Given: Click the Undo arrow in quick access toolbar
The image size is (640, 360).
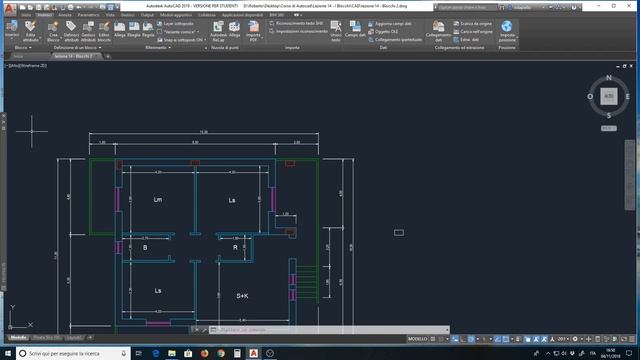Looking at the screenshot, I should click(79, 7).
